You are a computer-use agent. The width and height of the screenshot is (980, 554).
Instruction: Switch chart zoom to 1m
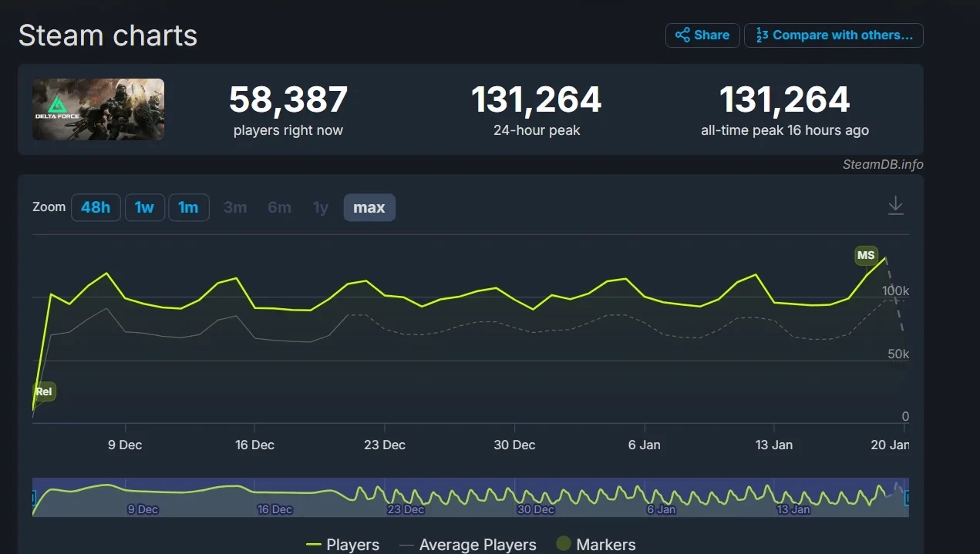click(188, 207)
